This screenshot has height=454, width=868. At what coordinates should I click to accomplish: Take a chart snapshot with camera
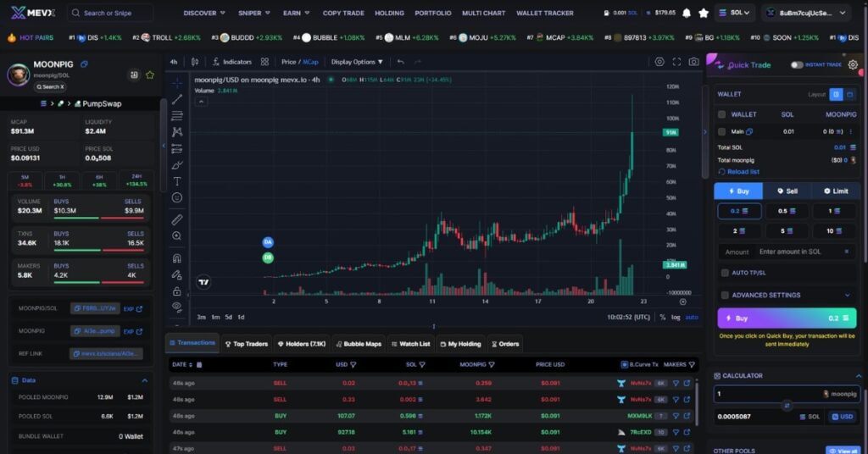point(693,62)
